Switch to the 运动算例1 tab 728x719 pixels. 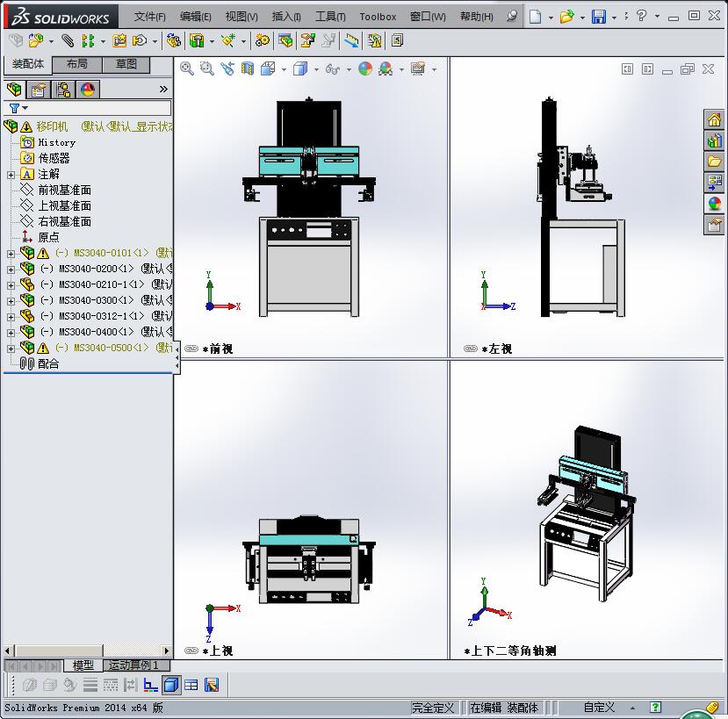pyautogui.click(x=136, y=665)
